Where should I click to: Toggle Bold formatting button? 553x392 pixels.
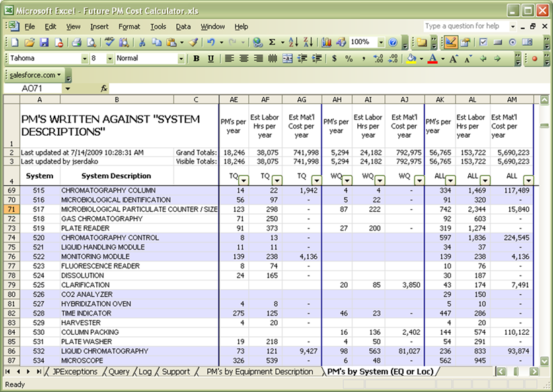coord(196,58)
